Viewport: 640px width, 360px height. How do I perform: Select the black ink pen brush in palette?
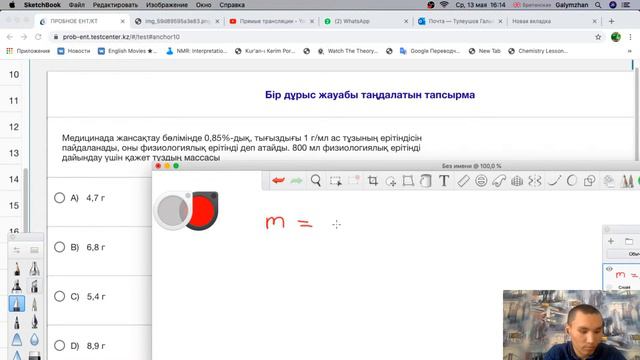coord(17,322)
